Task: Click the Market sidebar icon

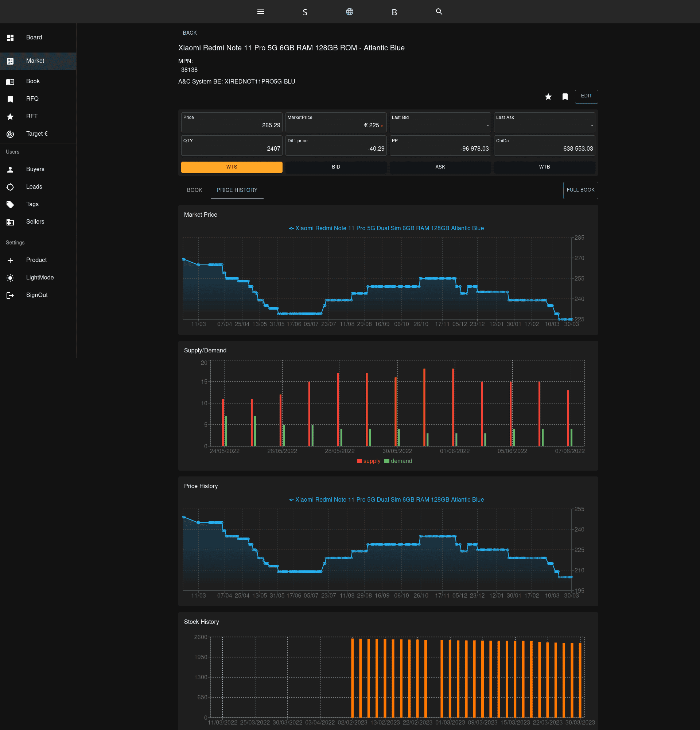Action: click(11, 61)
